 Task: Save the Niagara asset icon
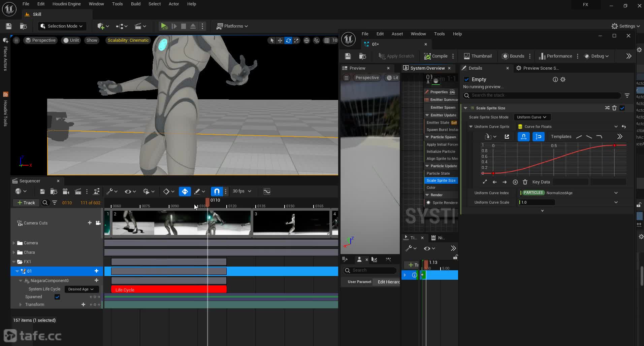point(348,56)
